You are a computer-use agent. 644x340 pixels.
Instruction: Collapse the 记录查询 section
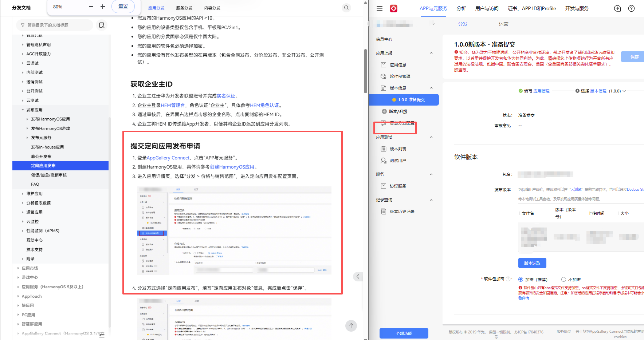431,200
